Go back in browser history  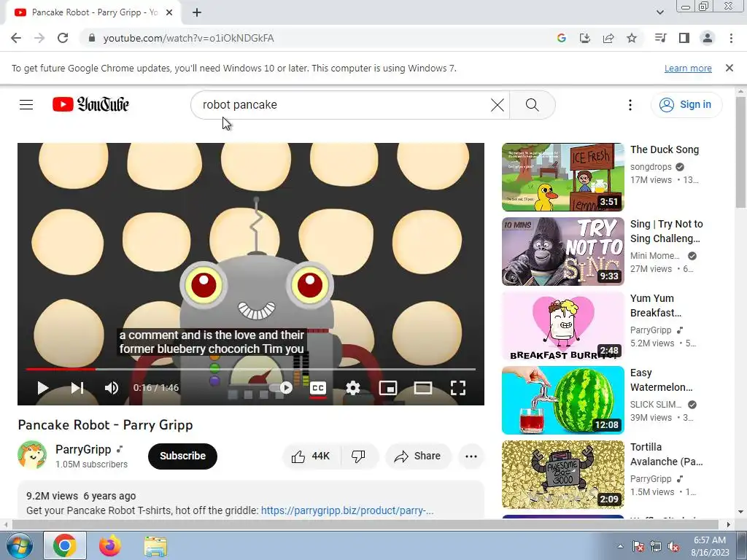coord(16,38)
